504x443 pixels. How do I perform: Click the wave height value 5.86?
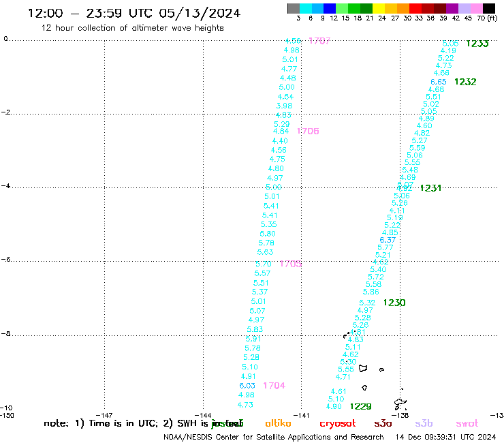point(371,292)
